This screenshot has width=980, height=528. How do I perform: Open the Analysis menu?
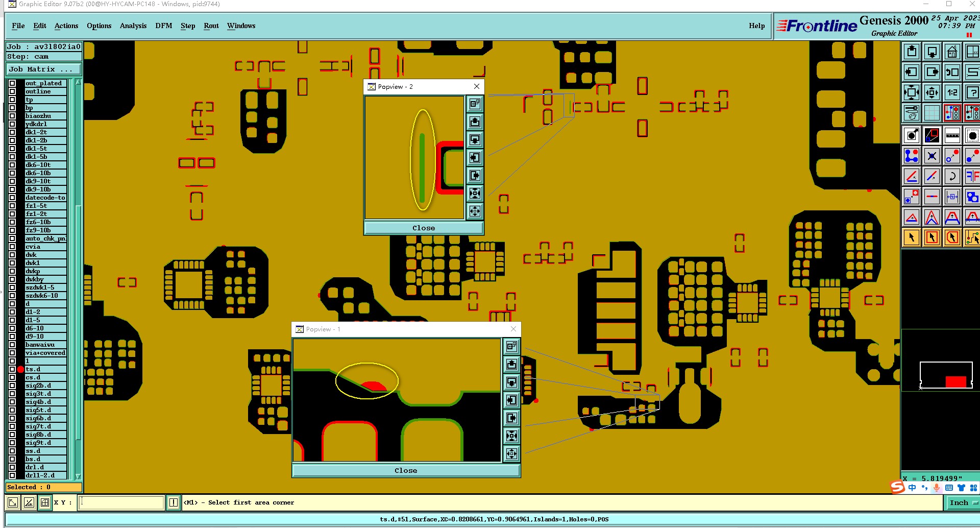[x=133, y=26]
